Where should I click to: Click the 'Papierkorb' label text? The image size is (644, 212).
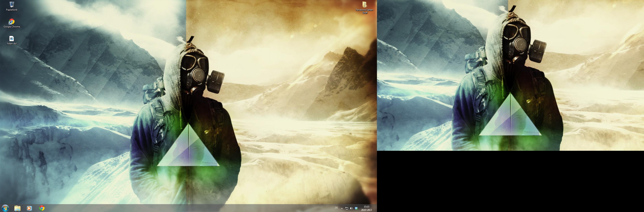coord(12,10)
